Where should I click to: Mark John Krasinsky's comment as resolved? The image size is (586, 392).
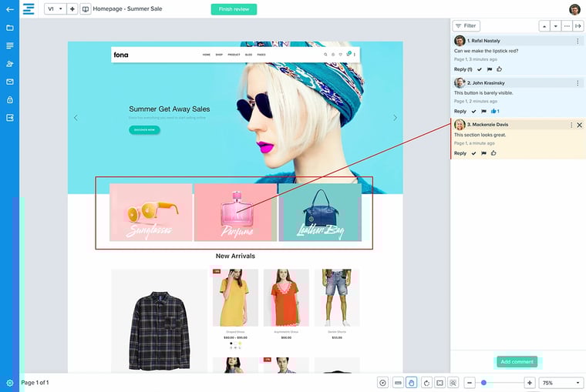point(473,112)
